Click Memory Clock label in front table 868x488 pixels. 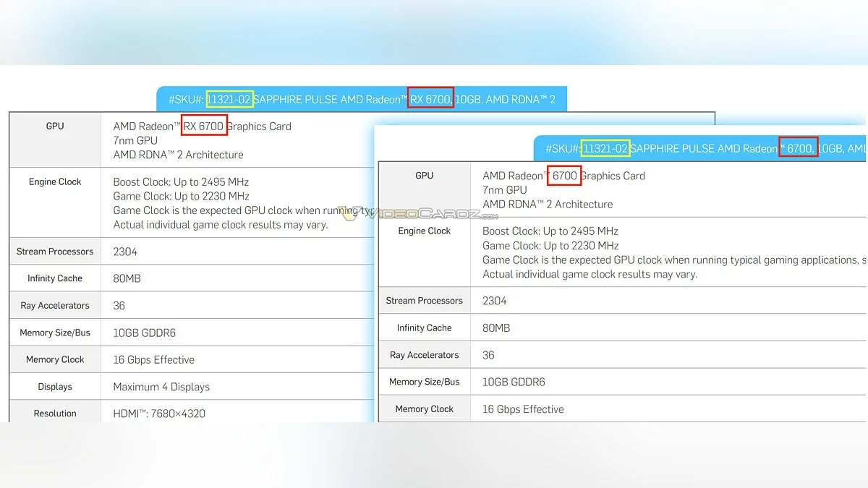425,408
